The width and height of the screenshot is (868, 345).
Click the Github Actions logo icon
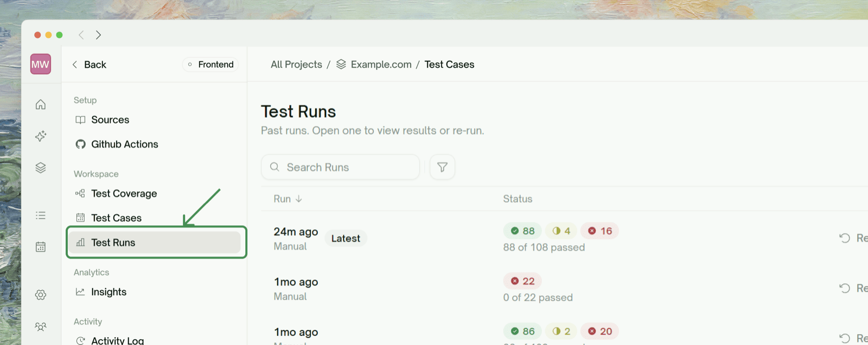pos(80,144)
